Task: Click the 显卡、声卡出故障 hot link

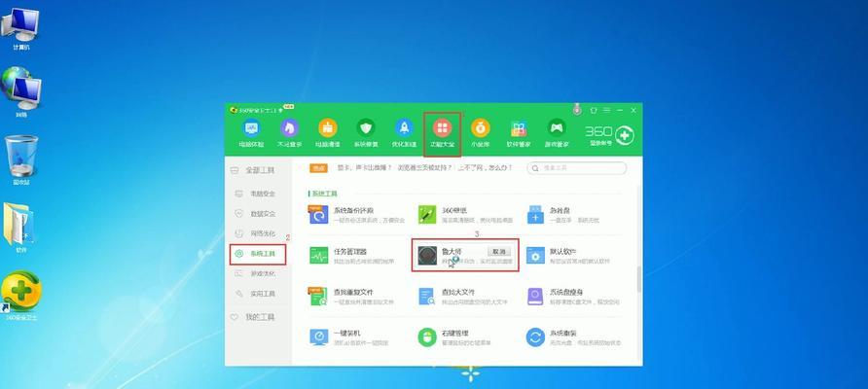Action: pos(364,167)
